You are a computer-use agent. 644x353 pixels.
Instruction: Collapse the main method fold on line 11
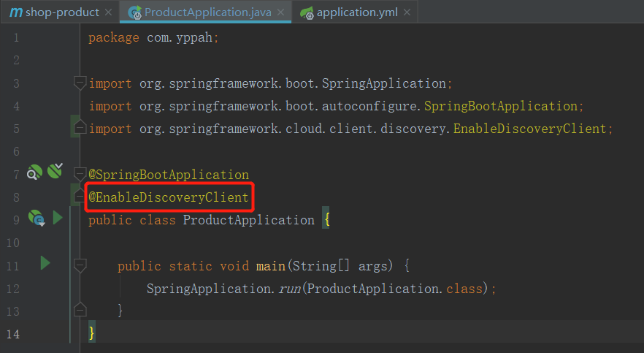[80, 265]
